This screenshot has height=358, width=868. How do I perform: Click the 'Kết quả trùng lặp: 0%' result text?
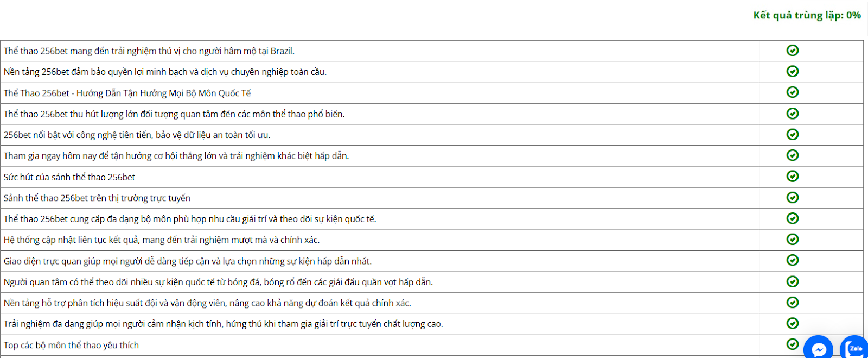click(x=807, y=15)
